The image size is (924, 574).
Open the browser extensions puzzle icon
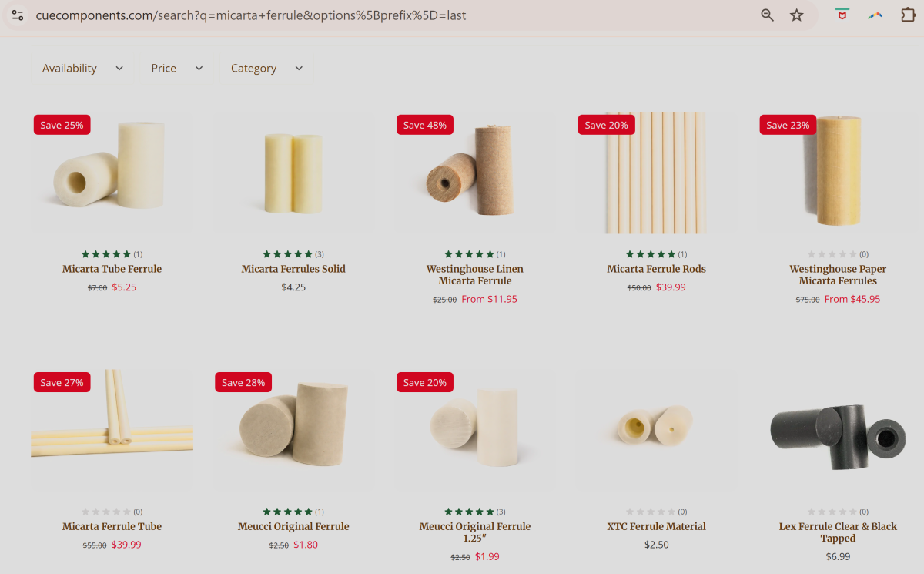pos(909,15)
